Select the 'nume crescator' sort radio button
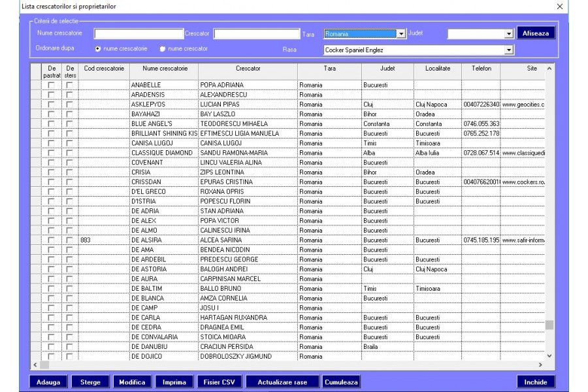The width and height of the screenshot is (588, 392). tap(163, 49)
